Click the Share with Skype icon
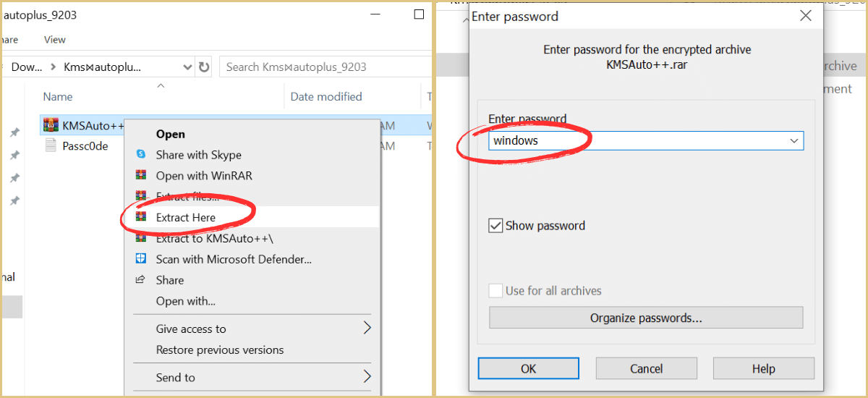The height and width of the screenshot is (398, 868). (x=141, y=155)
